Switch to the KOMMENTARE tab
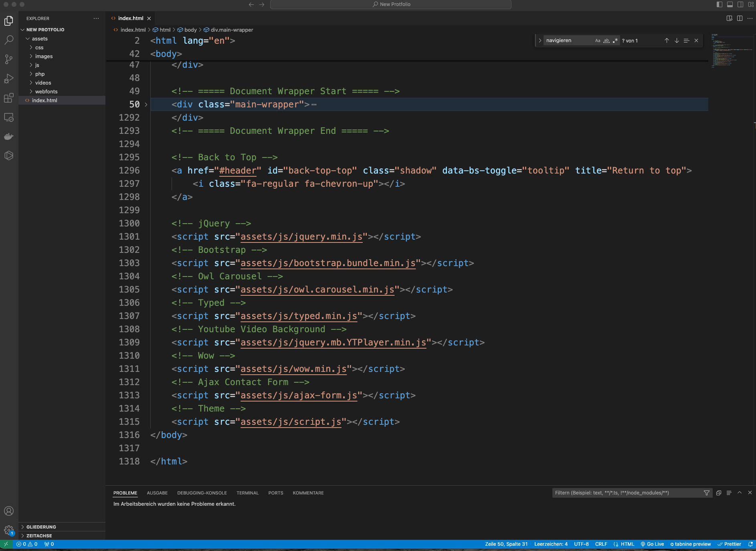The image size is (756, 551). click(308, 493)
